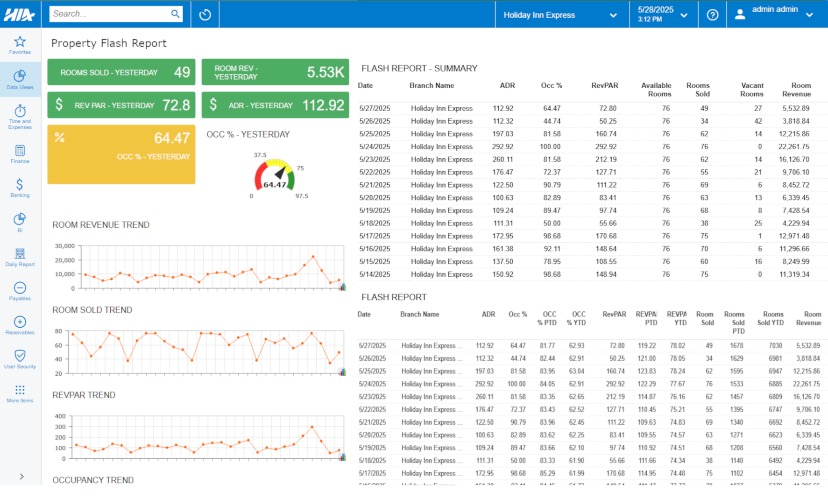The height and width of the screenshot is (504, 828).
Task: Click the ADR - Yesterday tile
Action: point(275,105)
